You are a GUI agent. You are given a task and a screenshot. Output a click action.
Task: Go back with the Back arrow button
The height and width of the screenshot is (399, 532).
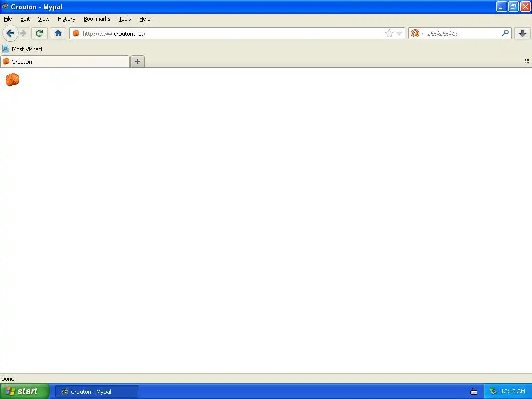tap(10, 33)
